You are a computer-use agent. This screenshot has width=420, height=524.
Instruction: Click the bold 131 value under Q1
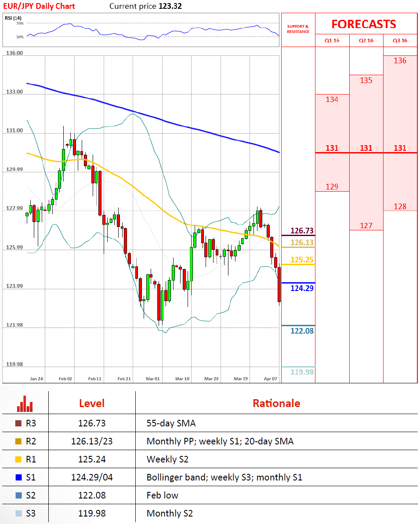pos(332,148)
